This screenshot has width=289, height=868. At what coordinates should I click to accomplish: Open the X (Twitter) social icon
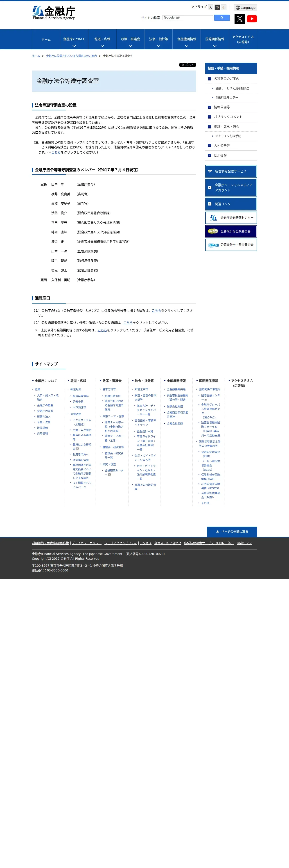click(239, 19)
